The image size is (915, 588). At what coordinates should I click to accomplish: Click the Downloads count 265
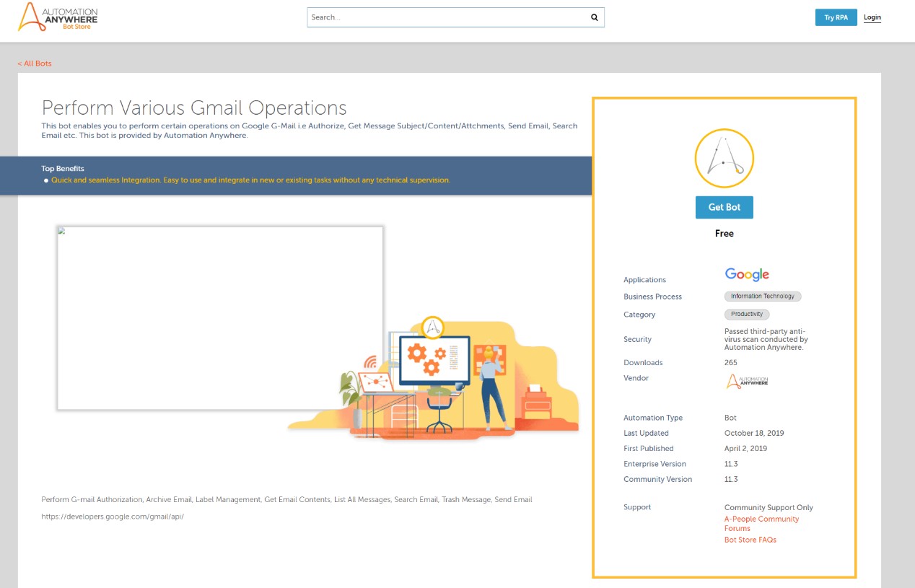[x=731, y=363]
